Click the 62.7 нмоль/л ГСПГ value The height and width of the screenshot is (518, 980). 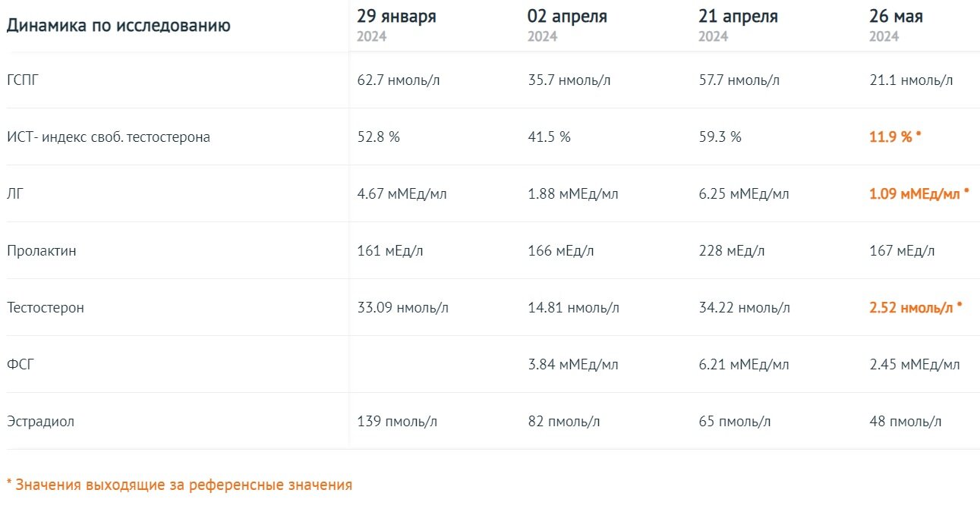[398, 80]
